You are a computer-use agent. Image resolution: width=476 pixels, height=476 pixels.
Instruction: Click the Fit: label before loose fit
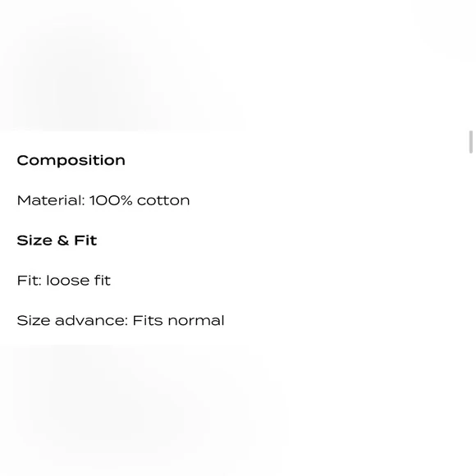pos(30,280)
